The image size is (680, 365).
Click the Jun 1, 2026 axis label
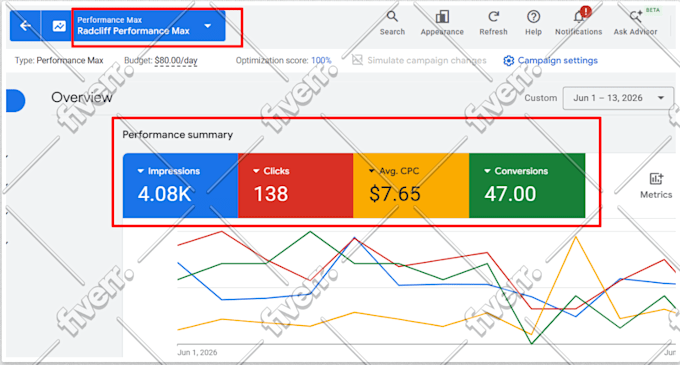197,352
